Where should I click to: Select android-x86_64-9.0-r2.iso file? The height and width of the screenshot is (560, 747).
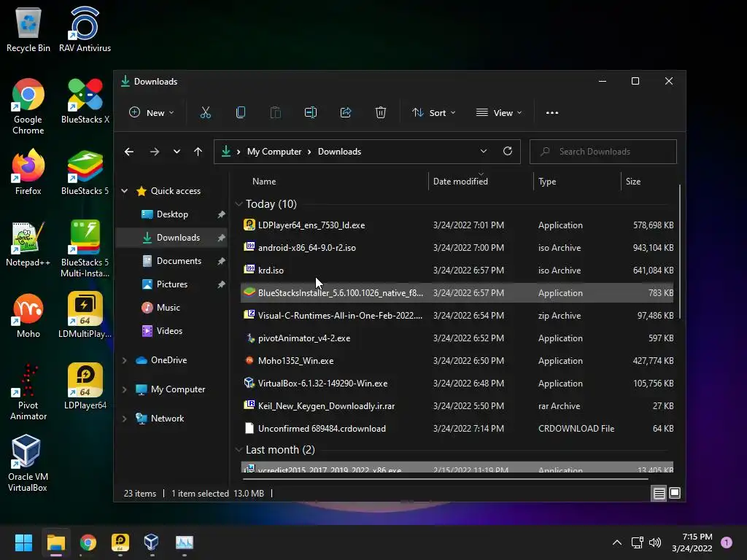pyautogui.click(x=457, y=248)
